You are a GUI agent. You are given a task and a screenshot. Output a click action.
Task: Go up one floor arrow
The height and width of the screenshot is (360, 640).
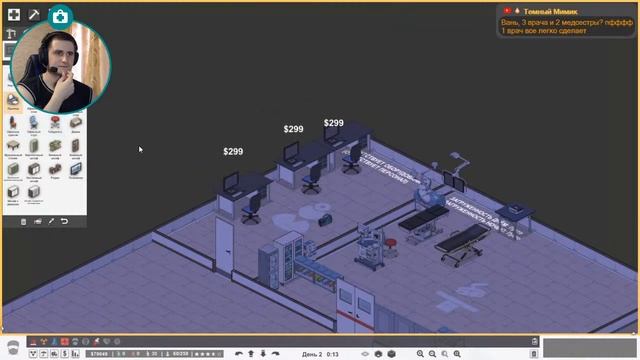point(251,354)
